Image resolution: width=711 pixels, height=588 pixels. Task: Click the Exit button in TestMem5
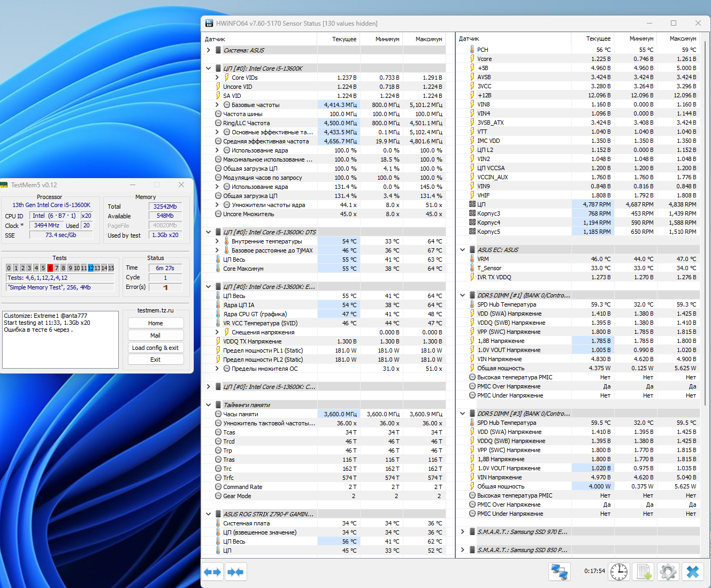tap(156, 360)
